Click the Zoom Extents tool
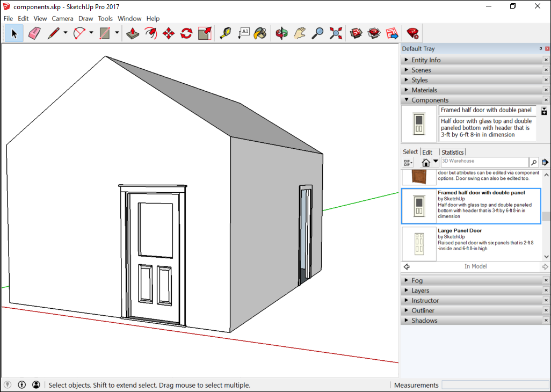551x392 pixels. (x=335, y=33)
